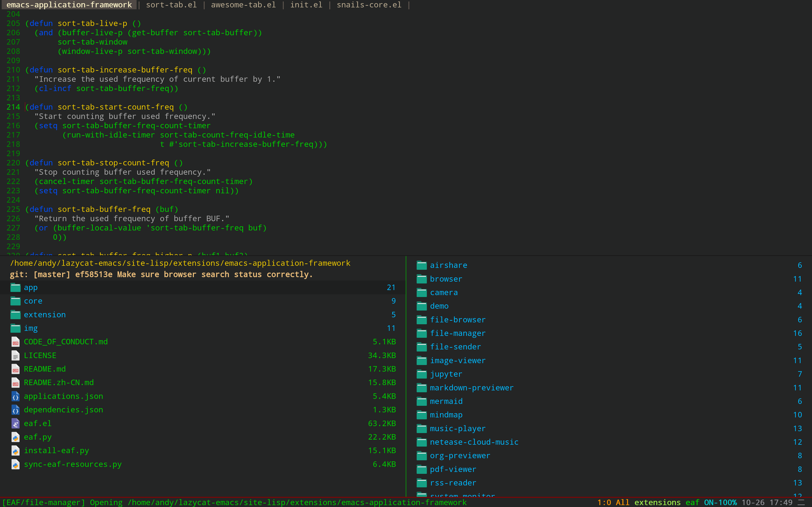
Task: Click the browser folder icon in preview pane
Action: click(x=421, y=279)
